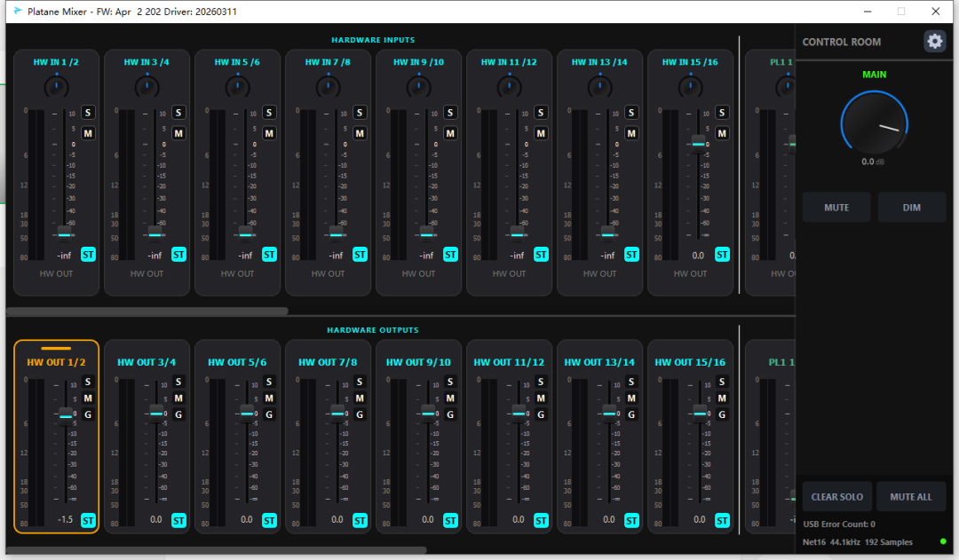959x560 pixels.
Task: Toggle ST button on HW OUT 9/10
Action: (450, 520)
